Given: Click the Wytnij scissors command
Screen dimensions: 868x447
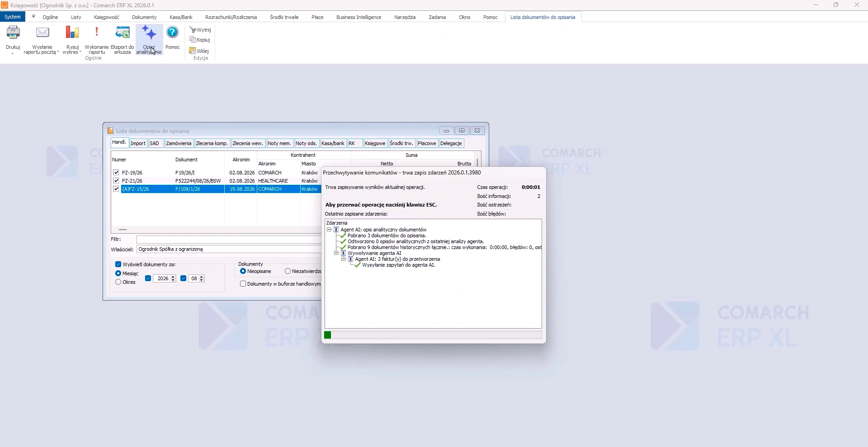Looking at the screenshot, I should pyautogui.click(x=200, y=30).
